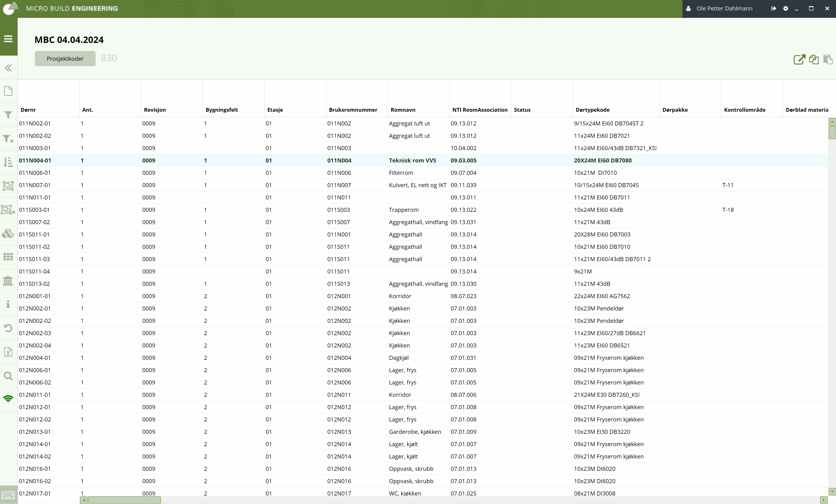Click the horizontal scrollbar thumb
This screenshot has height=504, width=836.
coord(124,500)
